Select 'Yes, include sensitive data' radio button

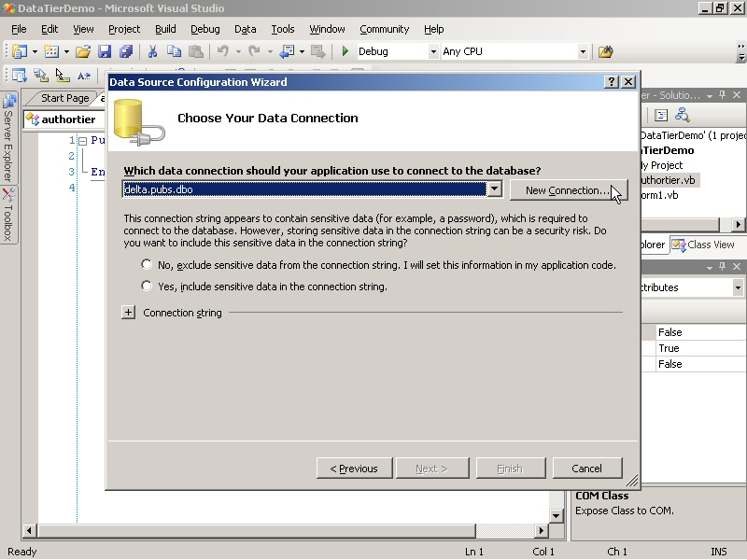[147, 286]
